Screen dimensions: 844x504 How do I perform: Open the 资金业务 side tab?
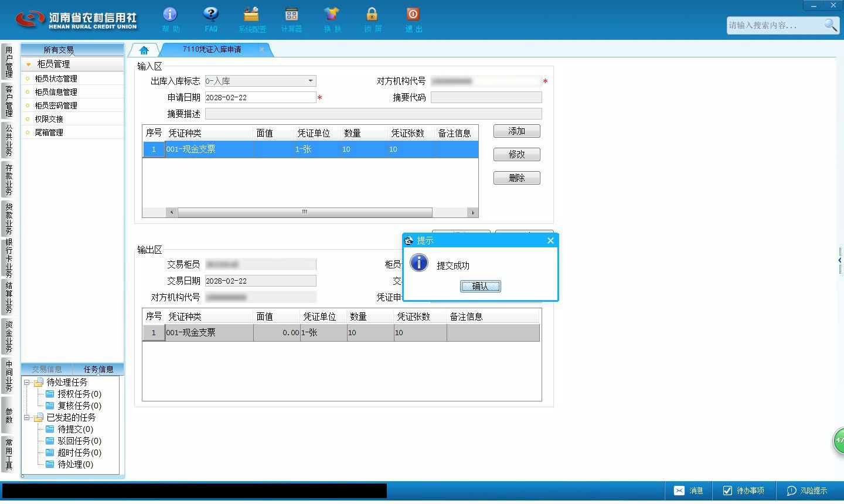click(9, 336)
